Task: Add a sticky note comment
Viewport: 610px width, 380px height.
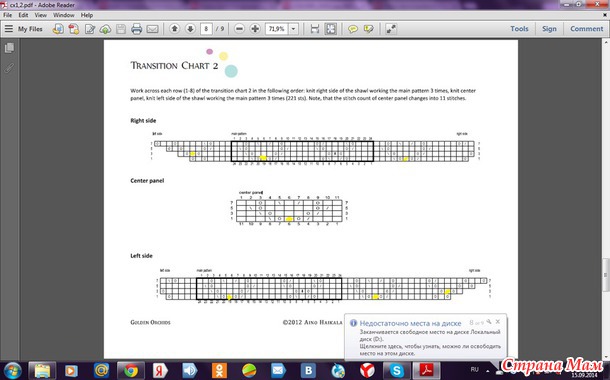Action: pos(353,29)
